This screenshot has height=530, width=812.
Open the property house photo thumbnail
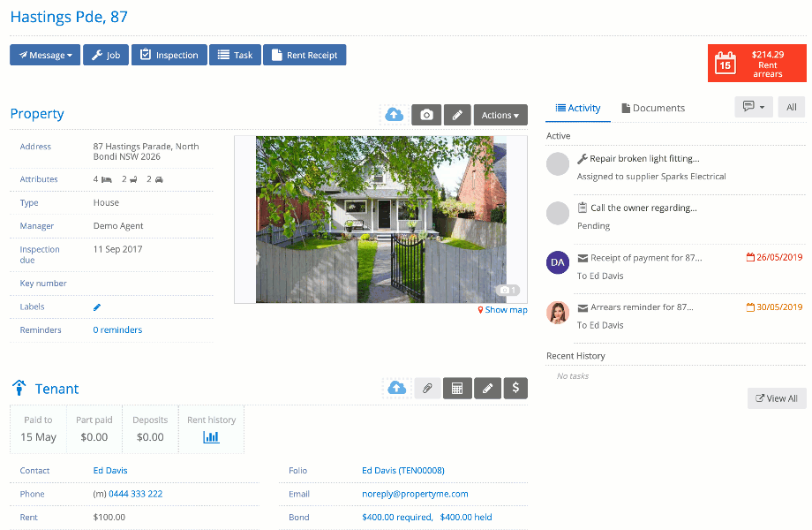pos(380,219)
